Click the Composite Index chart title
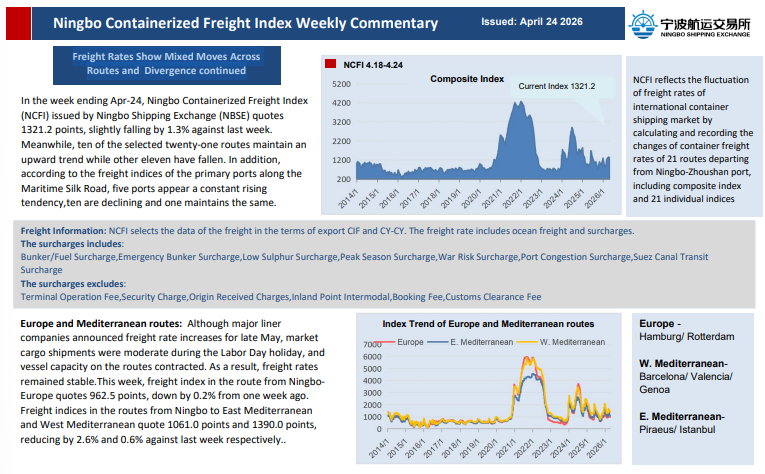 point(466,78)
